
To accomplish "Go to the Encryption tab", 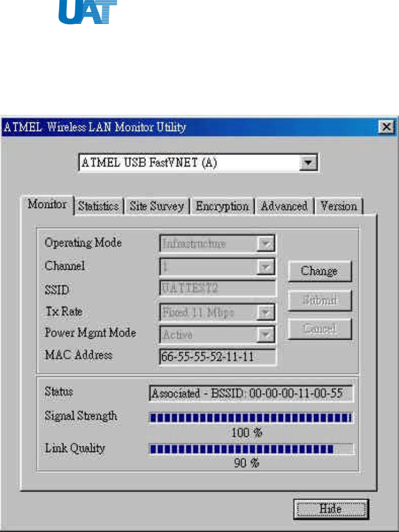I will pyautogui.click(x=222, y=206).
